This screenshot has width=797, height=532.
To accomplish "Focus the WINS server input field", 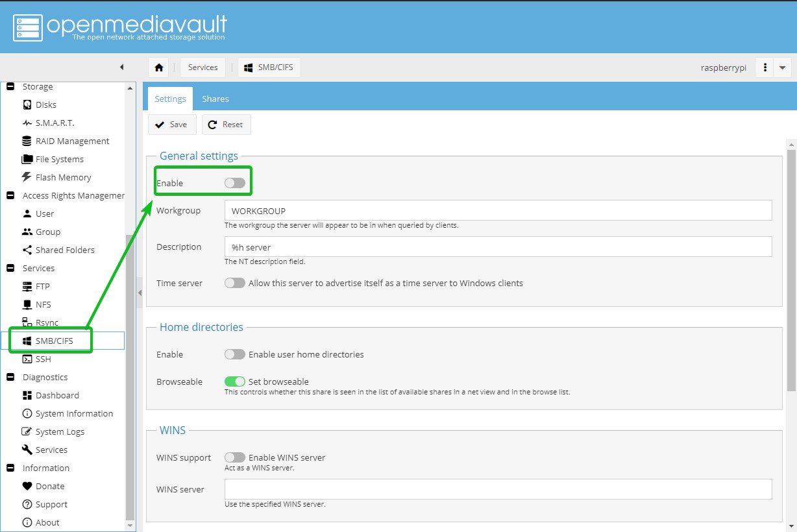I will (x=498, y=489).
